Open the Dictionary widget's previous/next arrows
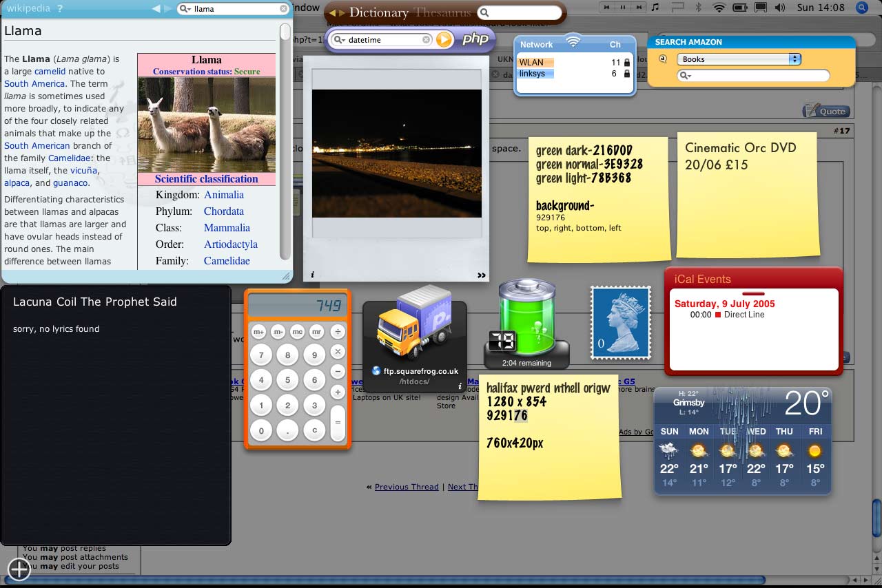The height and width of the screenshot is (588, 882). point(336,13)
